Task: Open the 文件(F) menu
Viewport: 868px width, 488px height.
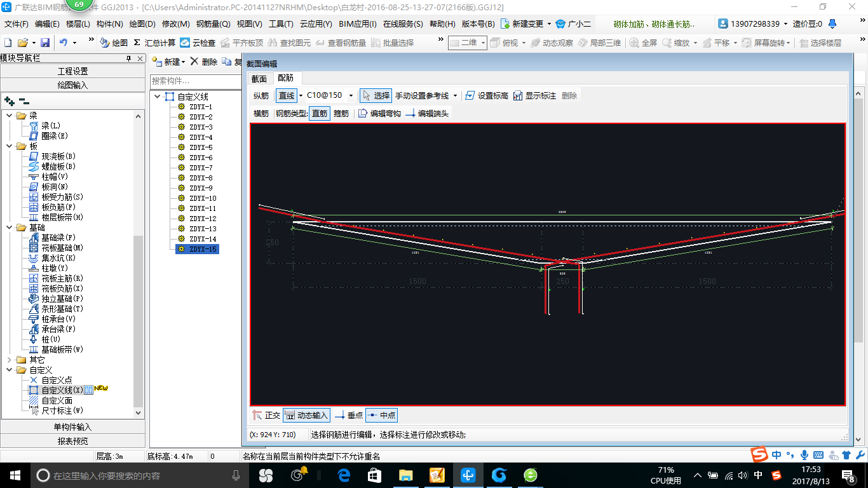Action: pos(17,24)
